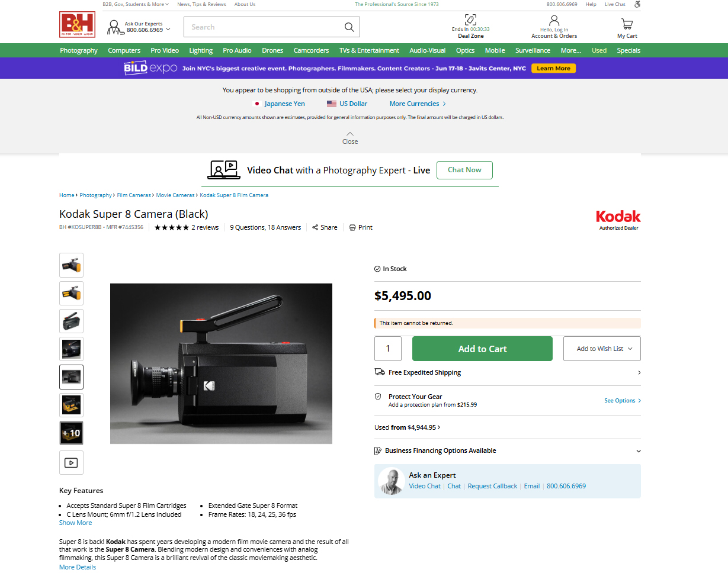Screen dimensions: 728x586
Task: Click the video chat laptop icon
Action: [x=224, y=170]
